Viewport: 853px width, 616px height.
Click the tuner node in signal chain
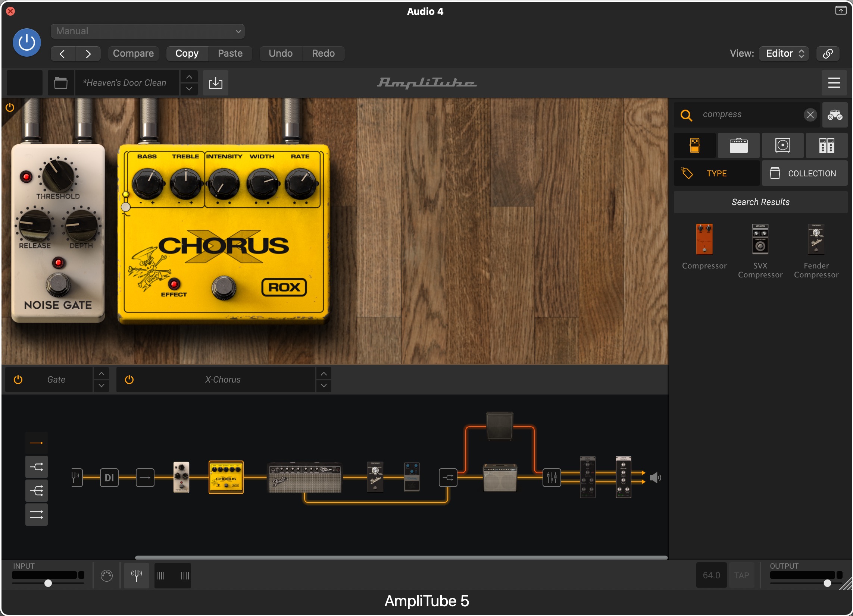pos(76,478)
